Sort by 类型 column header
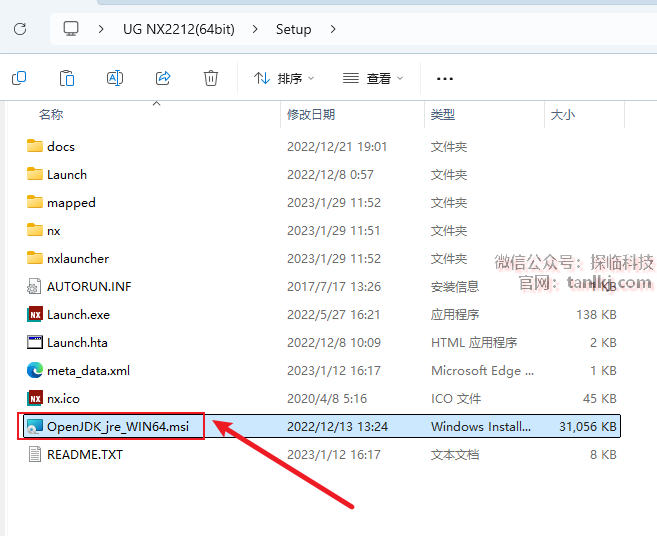Viewport: 657px width, 536px height. tap(443, 114)
